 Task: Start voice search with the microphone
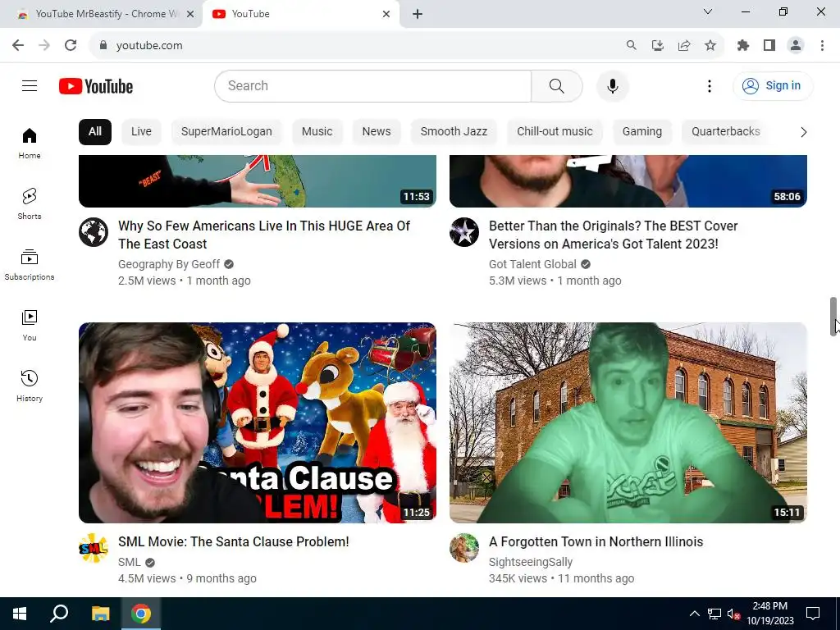tap(612, 85)
